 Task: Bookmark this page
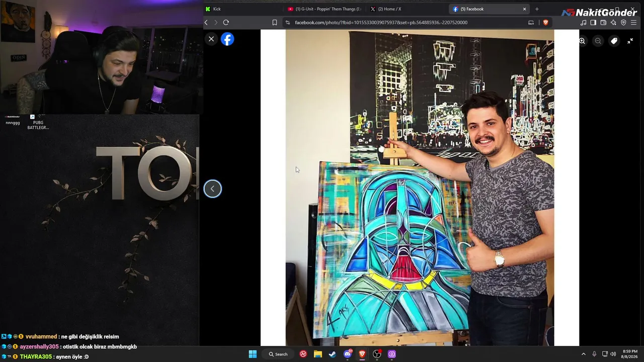(x=275, y=22)
